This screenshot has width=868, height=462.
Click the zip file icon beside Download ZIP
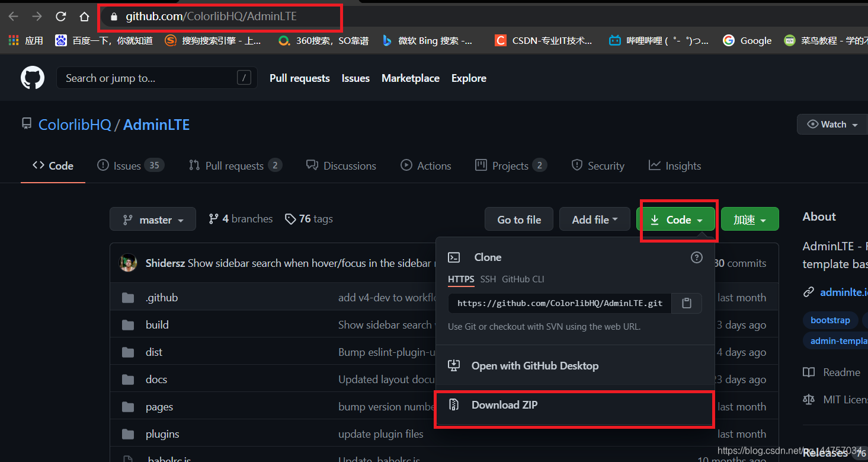pyautogui.click(x=454, y=405)
